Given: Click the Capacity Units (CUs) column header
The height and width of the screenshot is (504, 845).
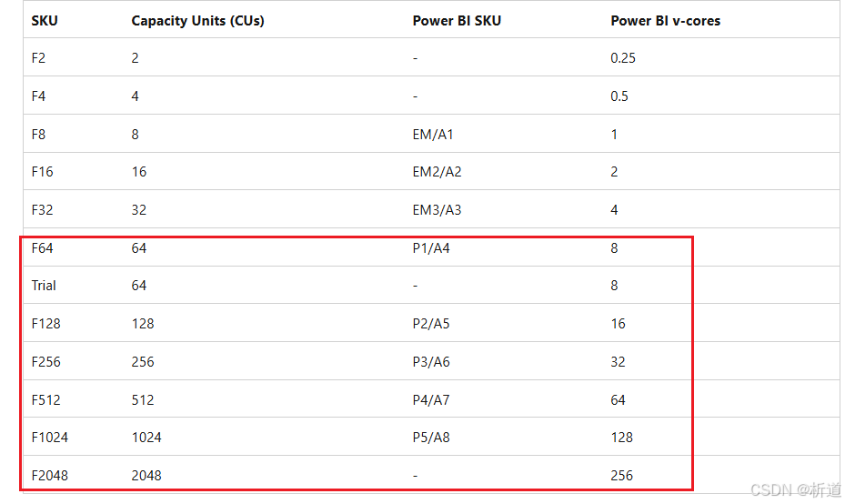Looking at the screenshot, I should pyautogui.click(x=197, y=20).
